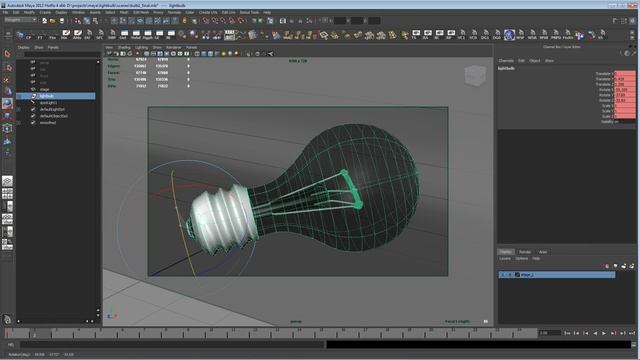Select the Move tool in toolbox
Image resolution: width=640 pixels, height=360 pixels.
(7, 91)
